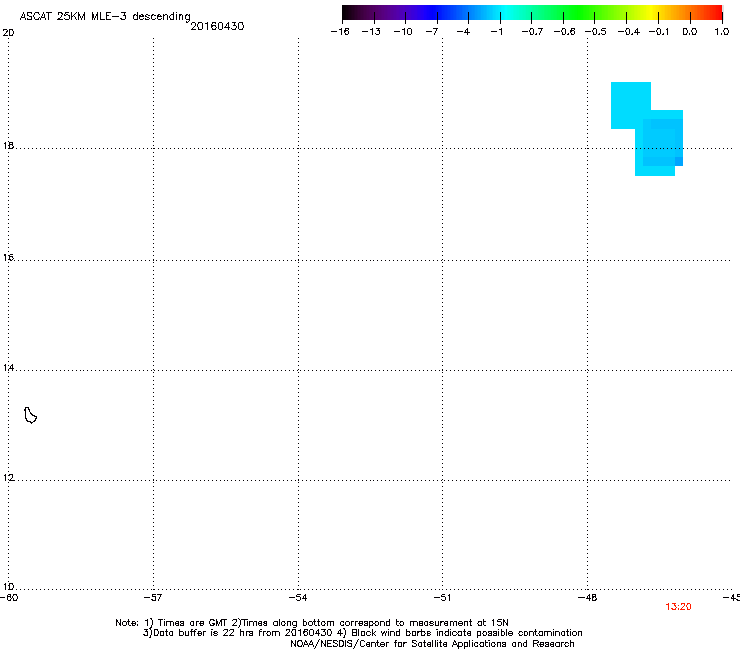Click the -10 colorbar label
The width and height of the screenshot is (740, 650).
point(403,32)
